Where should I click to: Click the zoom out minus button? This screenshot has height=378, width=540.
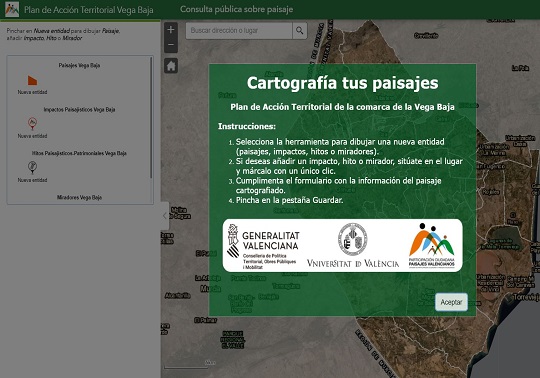click(171, 45)
